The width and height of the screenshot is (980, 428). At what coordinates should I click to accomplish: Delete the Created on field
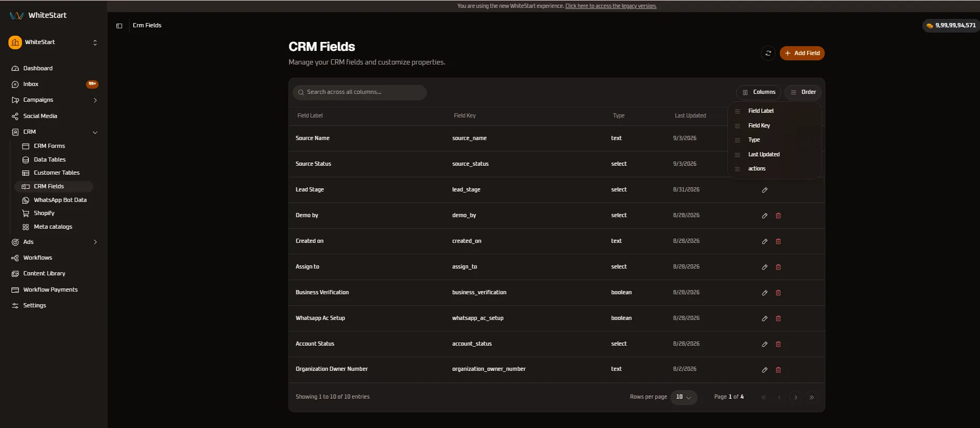coord(778,241)
